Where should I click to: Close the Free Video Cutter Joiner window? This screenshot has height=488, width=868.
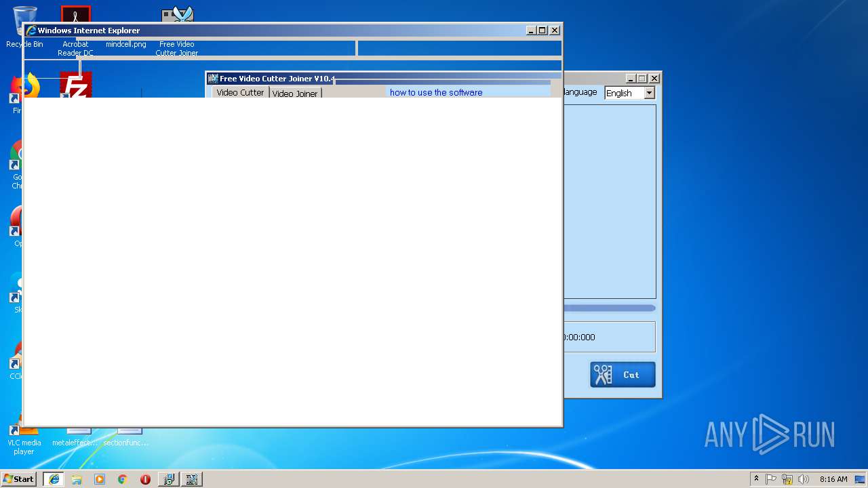pyautogui.click(x=654, y=79)
